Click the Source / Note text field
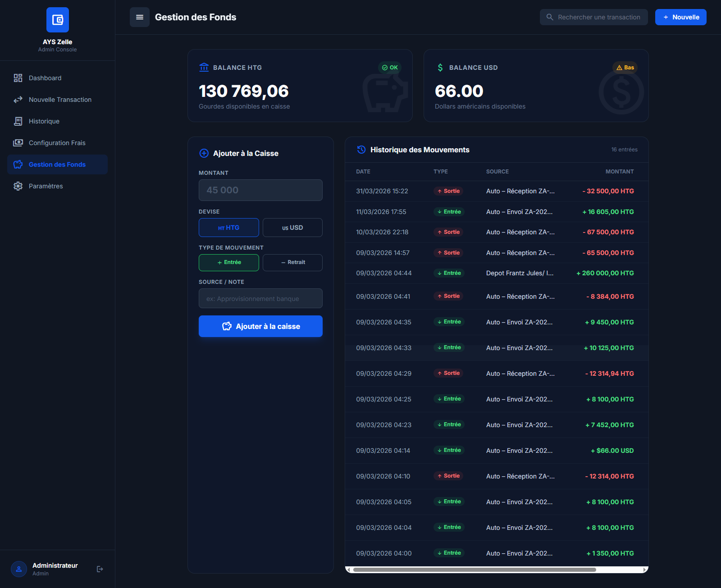 pos(260,298)
